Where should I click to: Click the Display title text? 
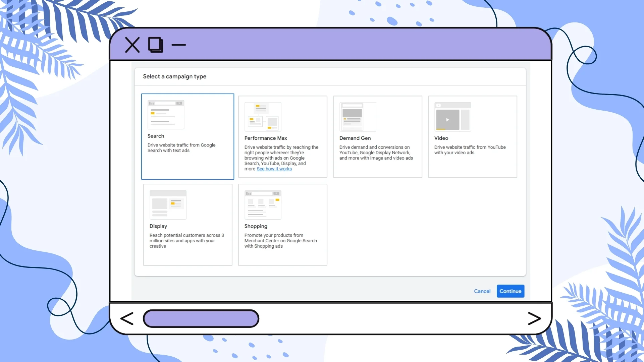click(x=158, y=226)
